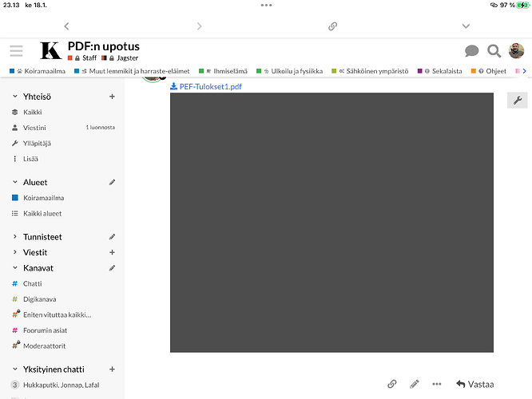
Task: Open the Koiramaailma tab in the category bar
Action: pyautogui.click(x=38, y=71)
